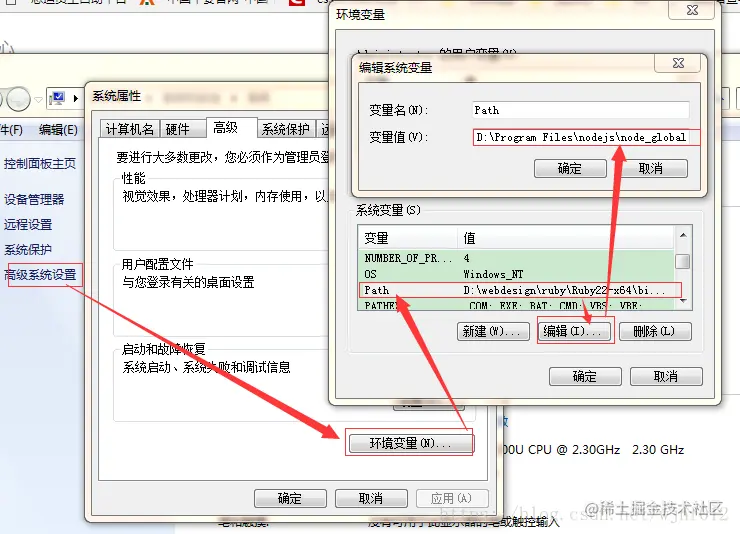Viewport: 740px width, 534px height.
Task: Focus the 变量名 field containing Path
Action: pos(580,110)
